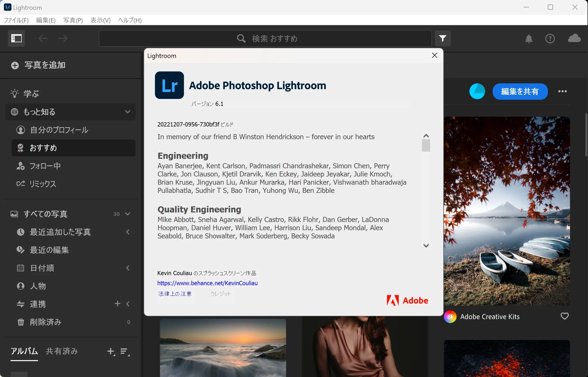Click credits scroll up arrow

(426, 136)
